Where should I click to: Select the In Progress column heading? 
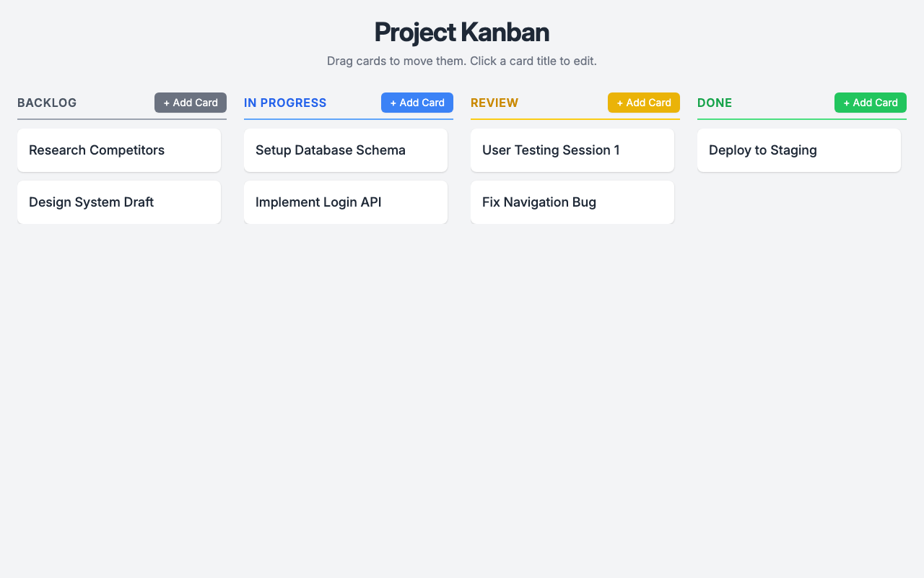tap(285, 103)
